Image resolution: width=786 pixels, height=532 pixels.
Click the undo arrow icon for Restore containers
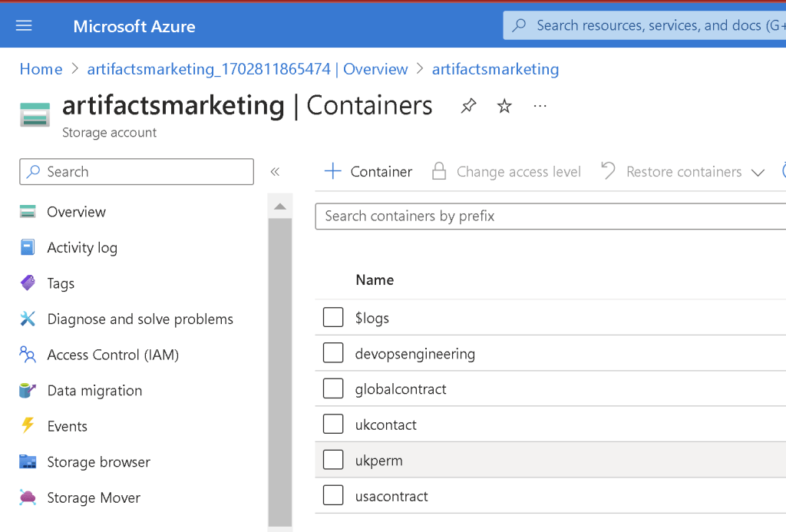(608, 170)
